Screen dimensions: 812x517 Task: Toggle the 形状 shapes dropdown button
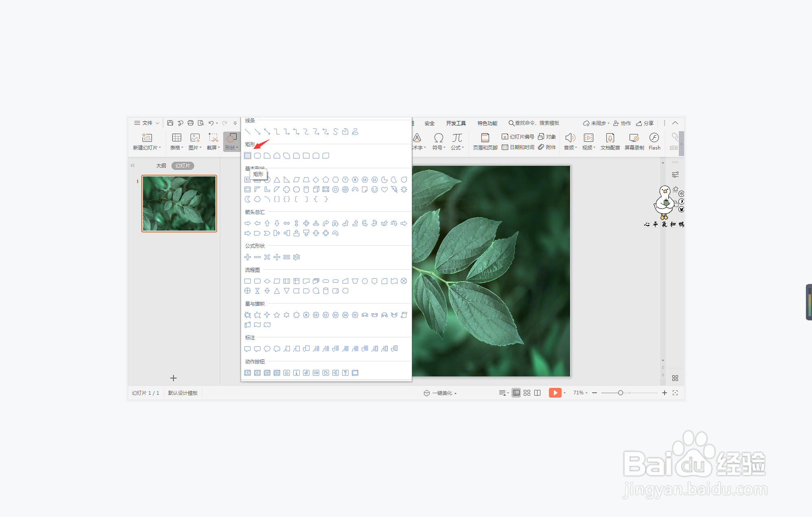point(232,141)
